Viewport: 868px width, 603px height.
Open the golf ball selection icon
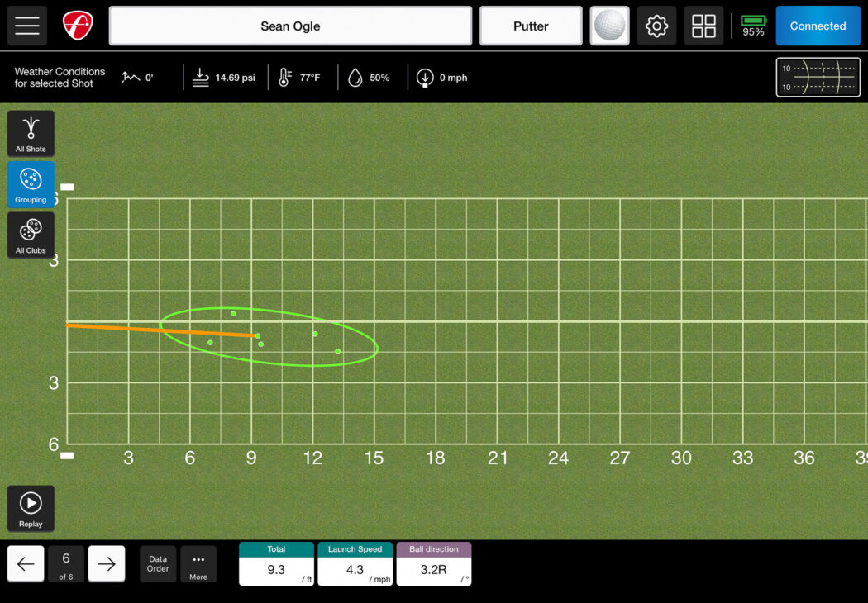[609, 26]
